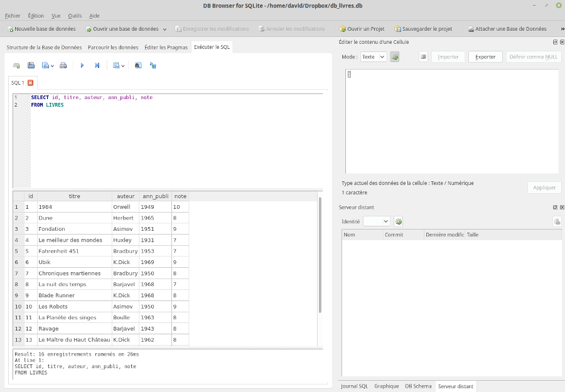Click the open new SQL tab icon
Image resolution: width=565 pixels, height=392 pixels.
click(16, 65)
